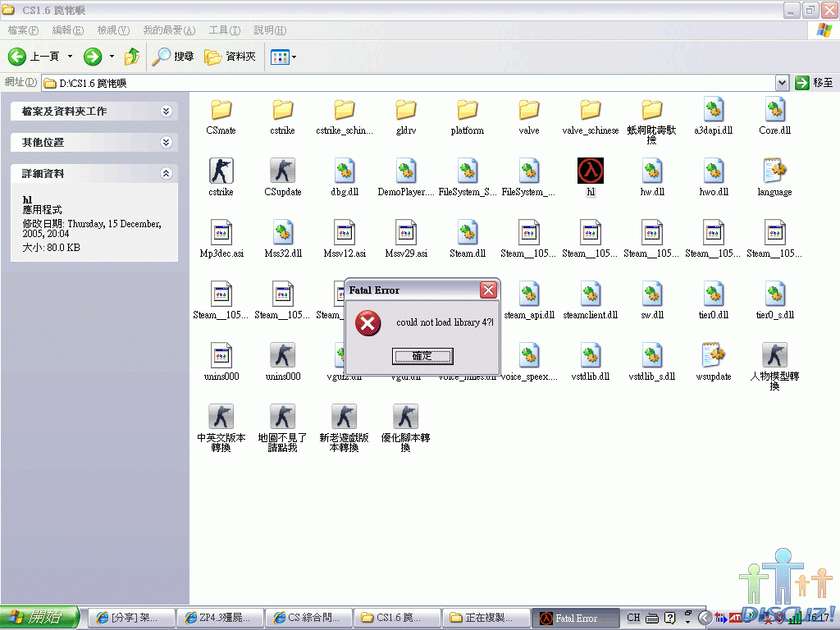
Task: Open the 工具(T) menu
Action: click(x=225, y=30)
